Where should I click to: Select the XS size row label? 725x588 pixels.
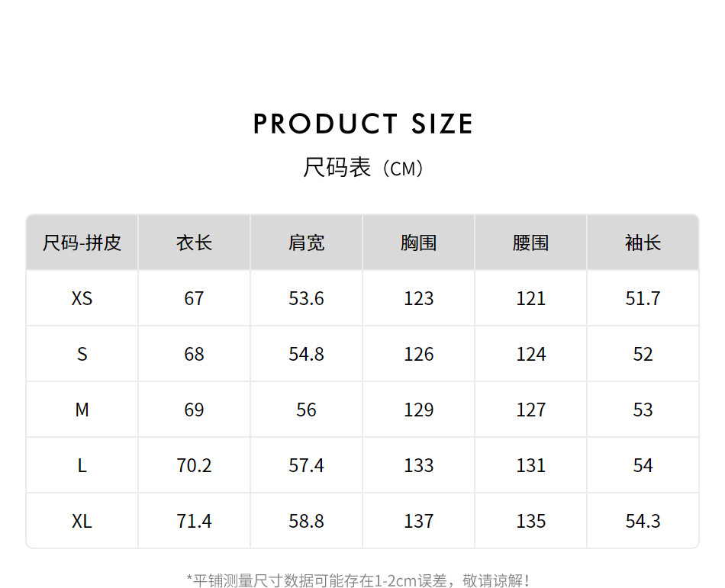tap(82, 298)
